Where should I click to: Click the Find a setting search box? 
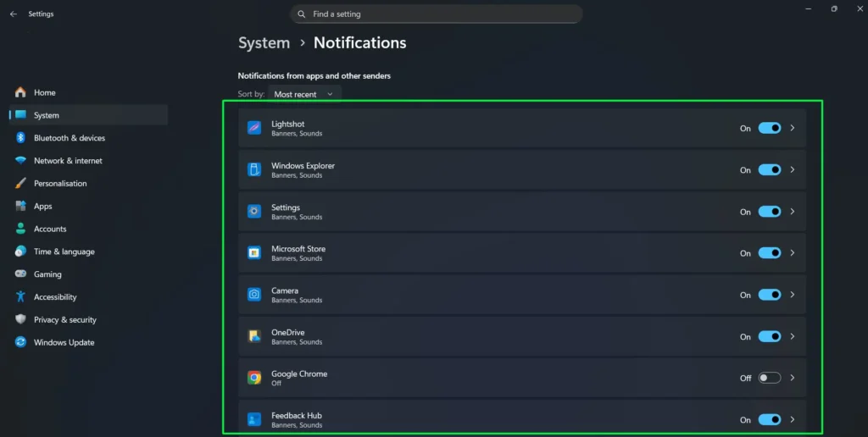point(437,14)
